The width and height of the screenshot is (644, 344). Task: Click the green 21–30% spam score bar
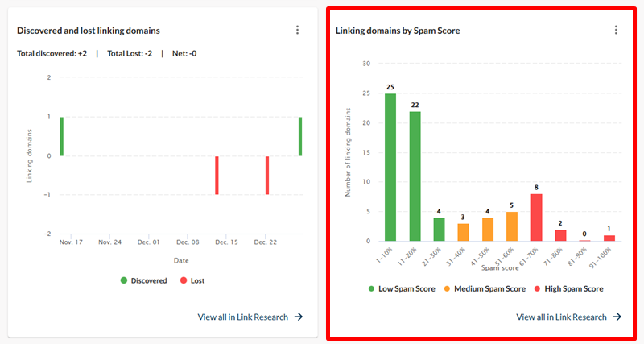(439, 230)
